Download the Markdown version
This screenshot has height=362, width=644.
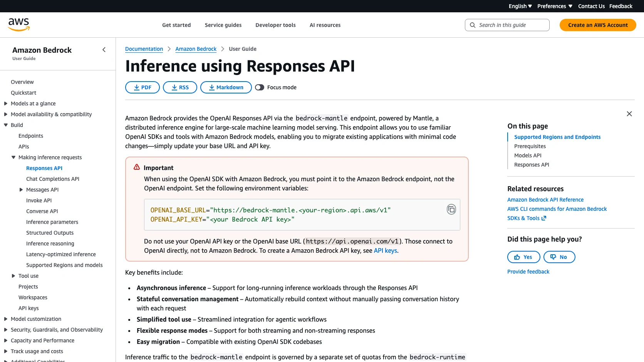pyautogui.click(x=226, y=87)
